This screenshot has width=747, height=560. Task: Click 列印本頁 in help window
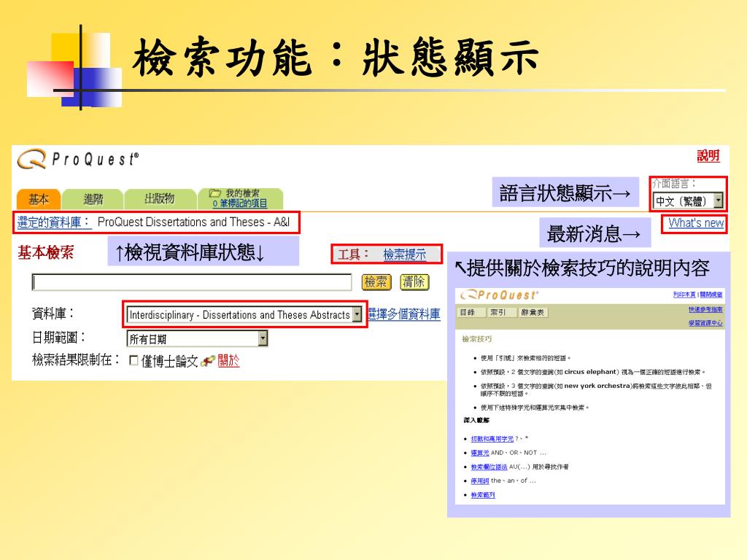pyautogui.click(x=684, y=295)
